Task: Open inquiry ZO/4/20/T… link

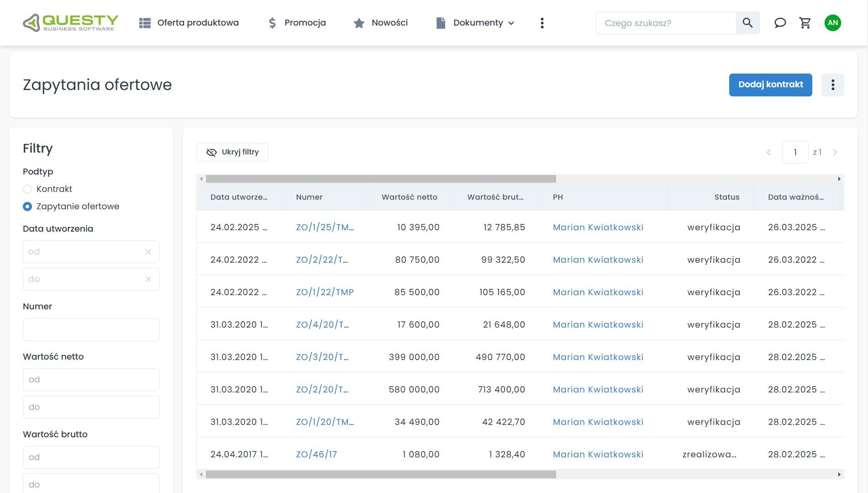Action: [x=322, y=324]
